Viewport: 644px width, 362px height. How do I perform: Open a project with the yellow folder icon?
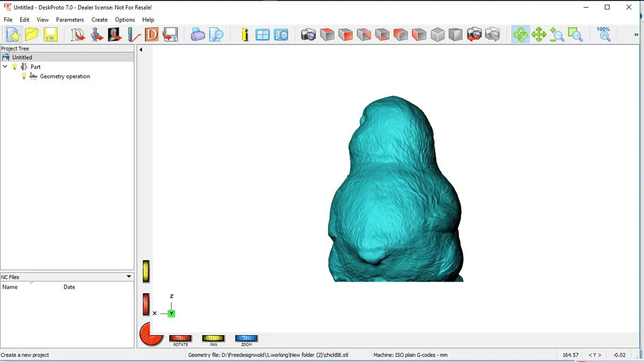pyautogui.click(x=32, y=35)
